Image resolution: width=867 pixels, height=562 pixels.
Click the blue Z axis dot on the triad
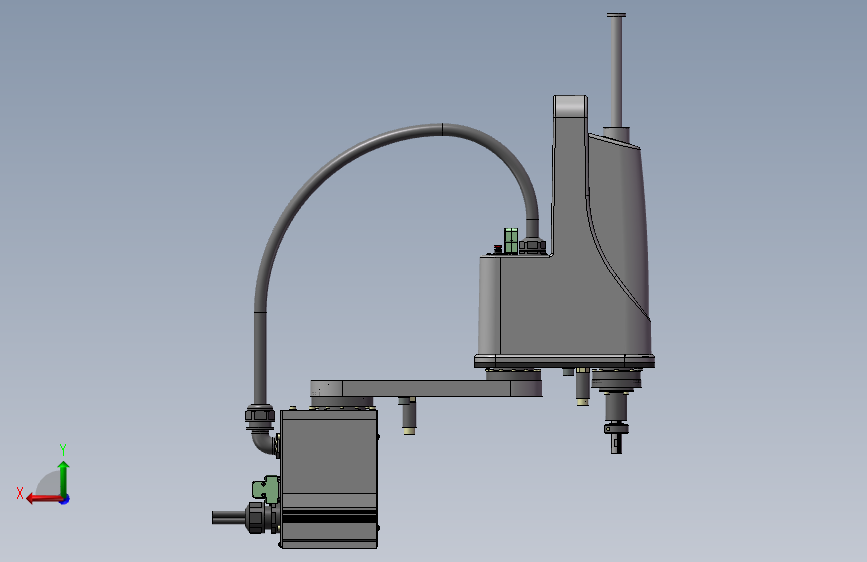tap(65, 499)
